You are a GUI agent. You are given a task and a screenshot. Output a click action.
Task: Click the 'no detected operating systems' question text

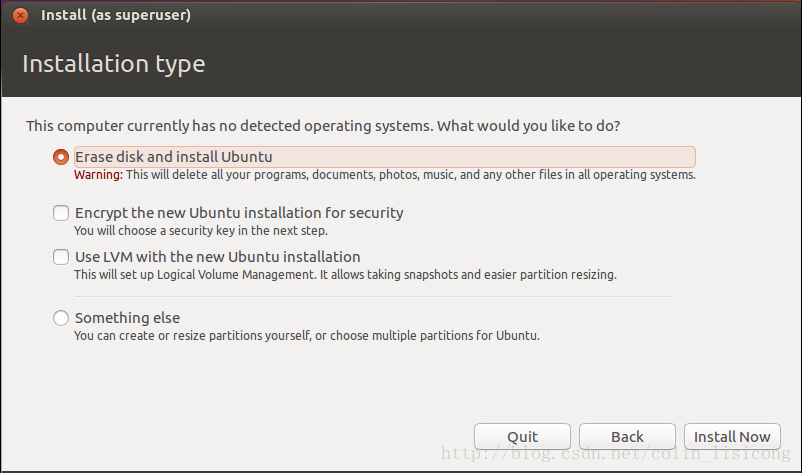pos(322,126)
